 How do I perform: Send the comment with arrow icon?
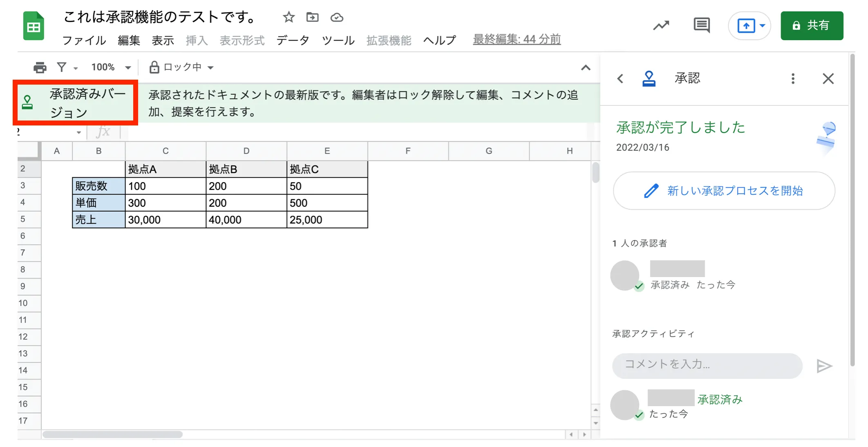click(x=824, y=366)
